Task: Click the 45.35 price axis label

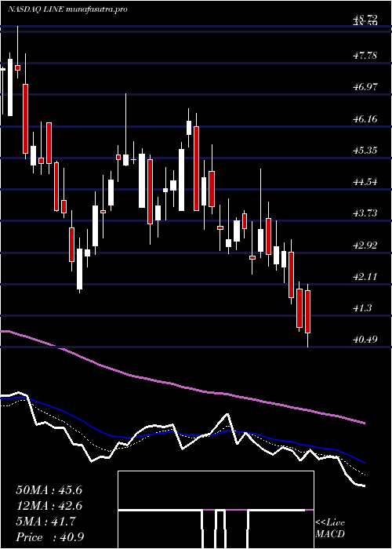Action: coord(365,151)
